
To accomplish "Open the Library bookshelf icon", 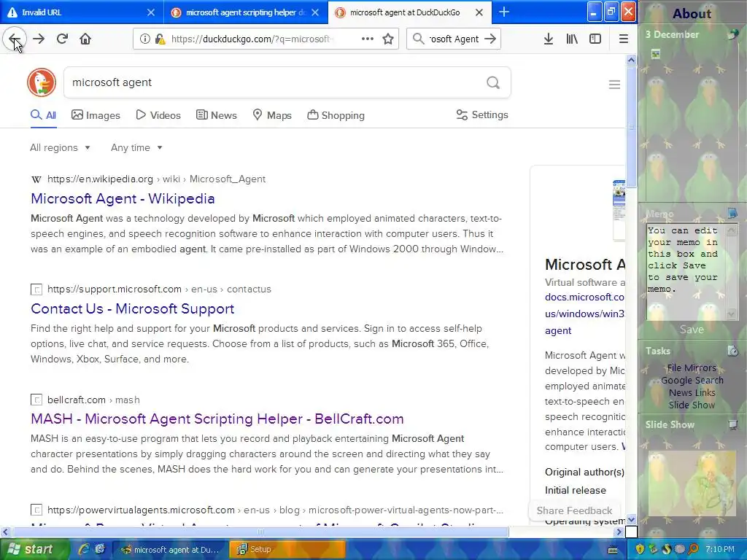I will point(572,39).
